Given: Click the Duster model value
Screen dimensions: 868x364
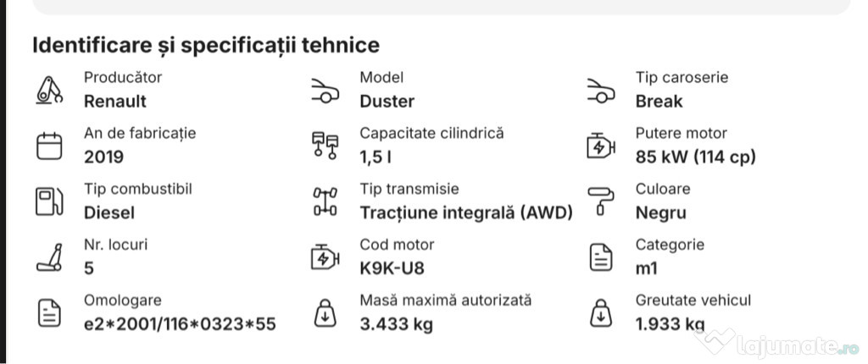Looking at the screenshot, I should (x=387, y=102).
